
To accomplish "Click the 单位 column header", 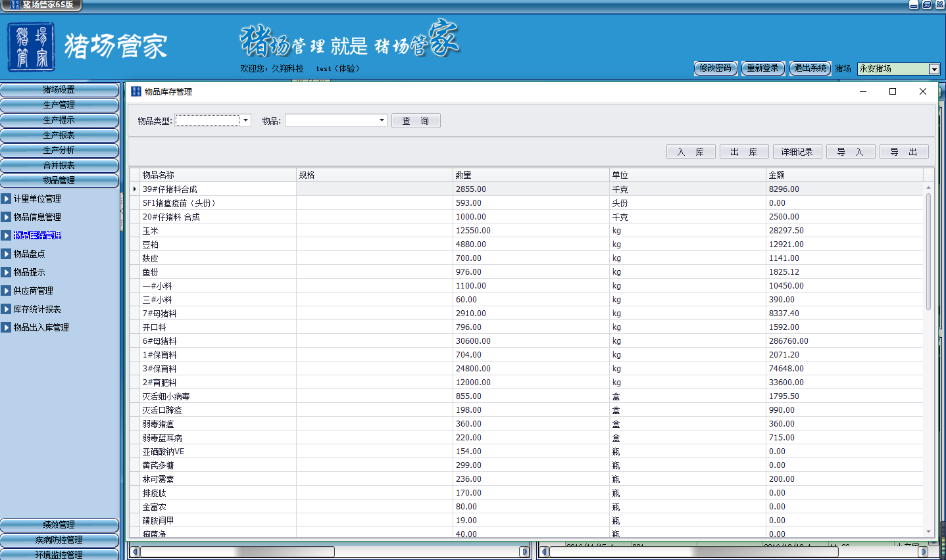I will tap(687, 175).
